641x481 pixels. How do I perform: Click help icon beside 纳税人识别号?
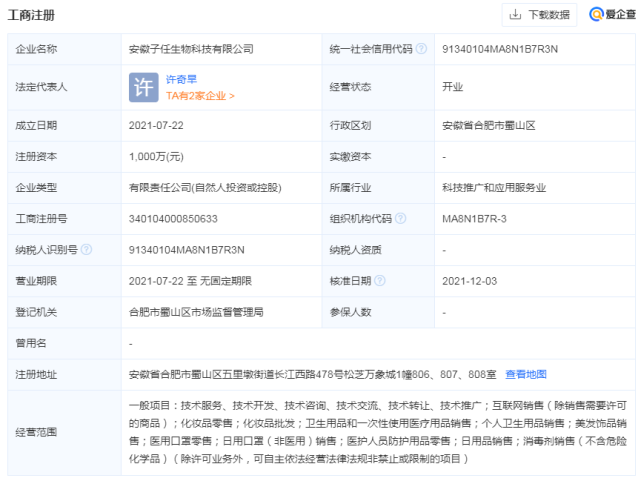tap(86, 250)
